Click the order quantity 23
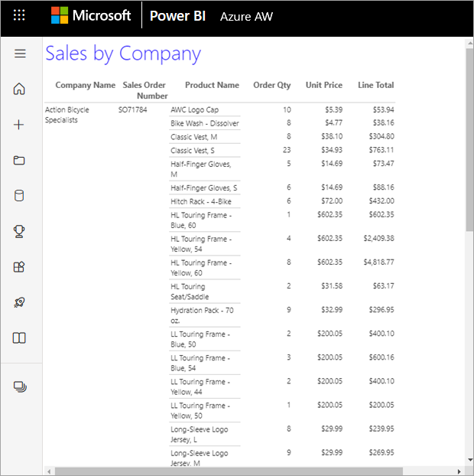 pos(287,150)
